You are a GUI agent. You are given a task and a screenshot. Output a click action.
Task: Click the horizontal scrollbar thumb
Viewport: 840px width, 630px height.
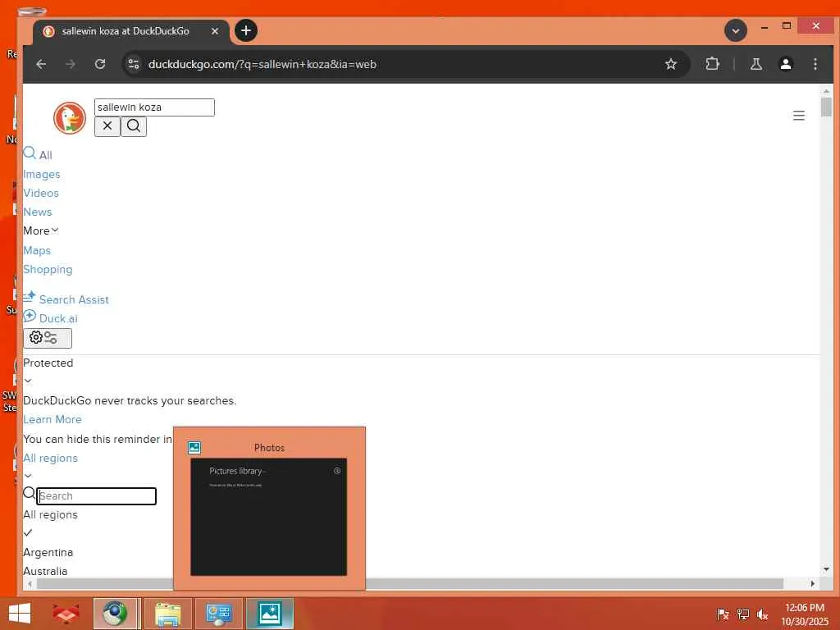point(410,583)
